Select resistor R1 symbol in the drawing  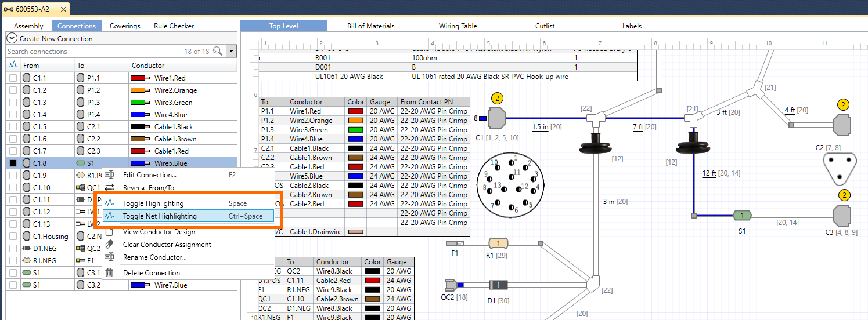click(x=499, y=243)
